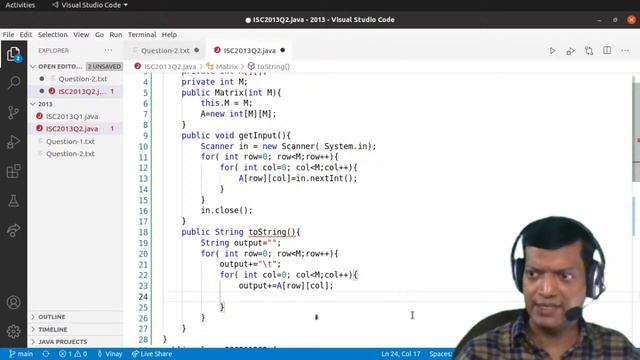The width and height of the screenshot is (640, 360).
Task: Click the sync changes status bar icon
Action: [x=46, y=354]
